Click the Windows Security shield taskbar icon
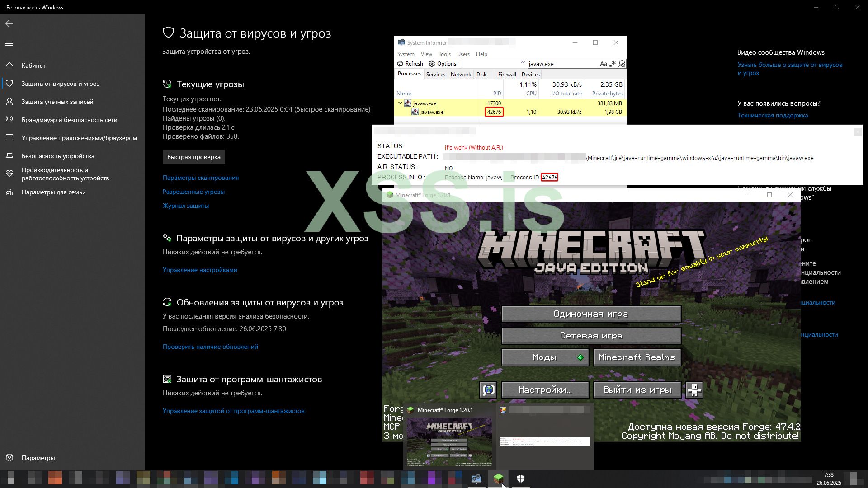The image size is (868, 488). click(520, 479)
